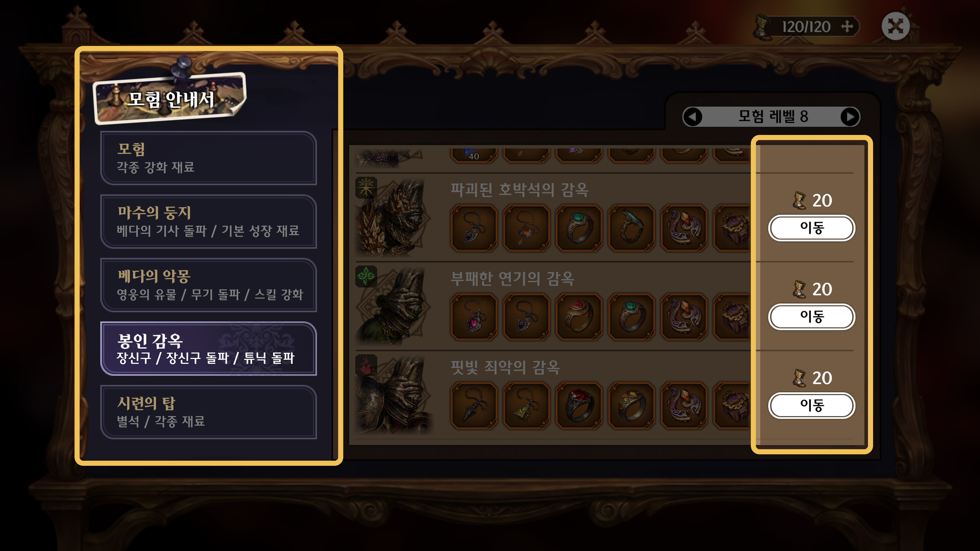980x551 pixels.
Task: Open the 시련의 탑 category
Action: (x=209, y=412)
